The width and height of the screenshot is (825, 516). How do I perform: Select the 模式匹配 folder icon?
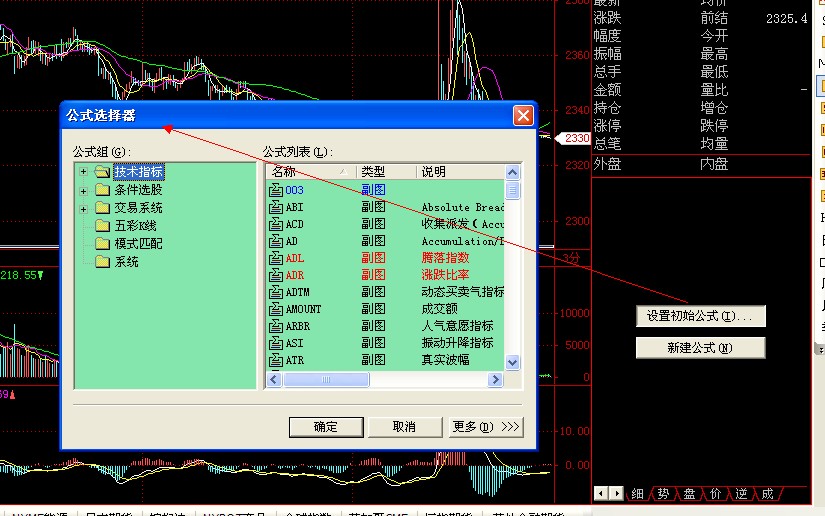pyautogui.click(x=102, y=244)
